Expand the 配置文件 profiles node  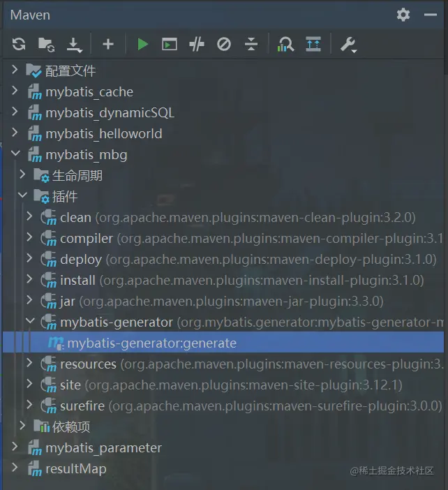pos(15,69)
